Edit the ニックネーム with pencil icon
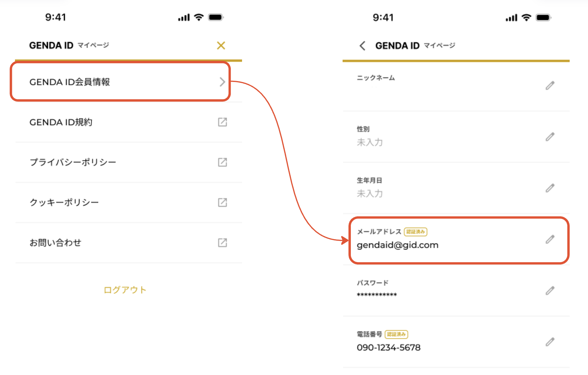This screenshot has width=588, height=375. coord(550,86)
